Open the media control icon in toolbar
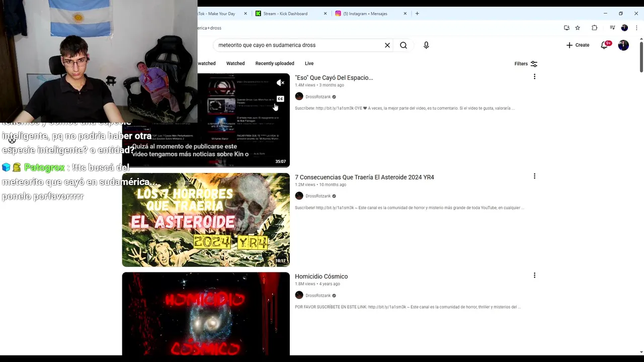 coord(612,28)
